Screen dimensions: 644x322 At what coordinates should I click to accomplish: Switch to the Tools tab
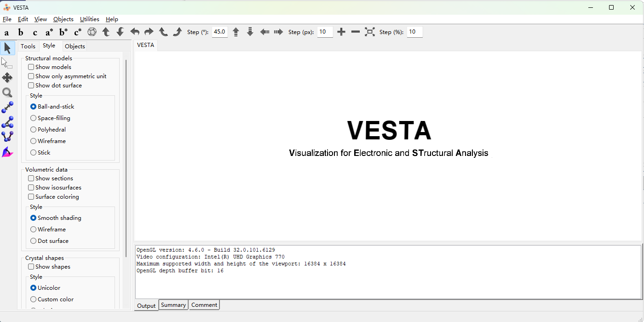point(28,46)
